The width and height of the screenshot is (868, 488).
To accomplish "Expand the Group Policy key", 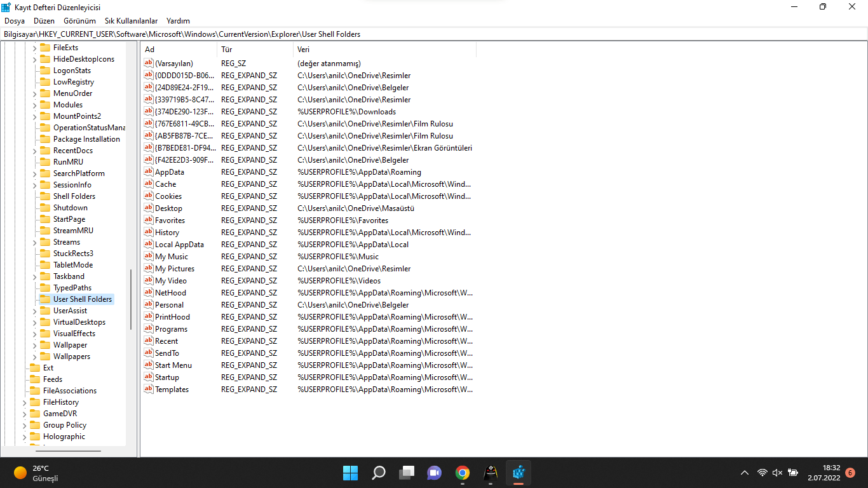I will coord(25,425).
